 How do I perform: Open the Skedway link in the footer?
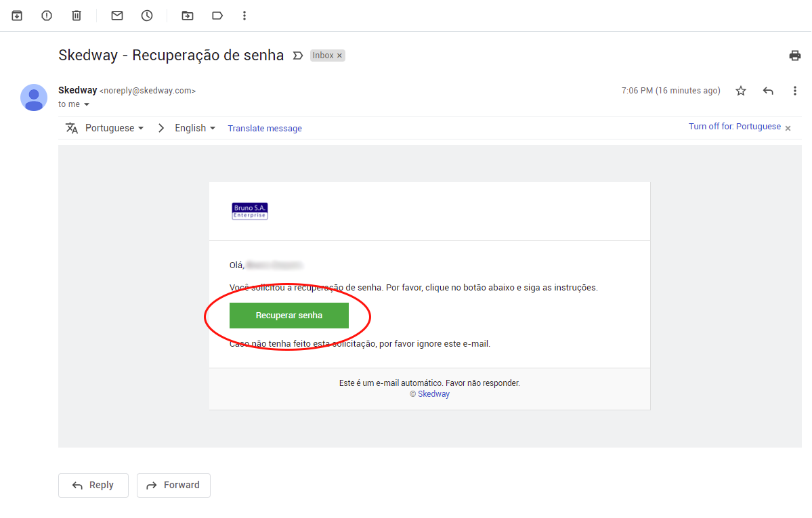(x=433, y=393)
